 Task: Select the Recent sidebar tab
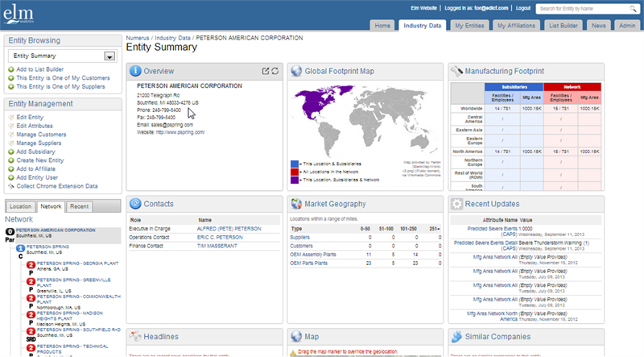(79, 206)
